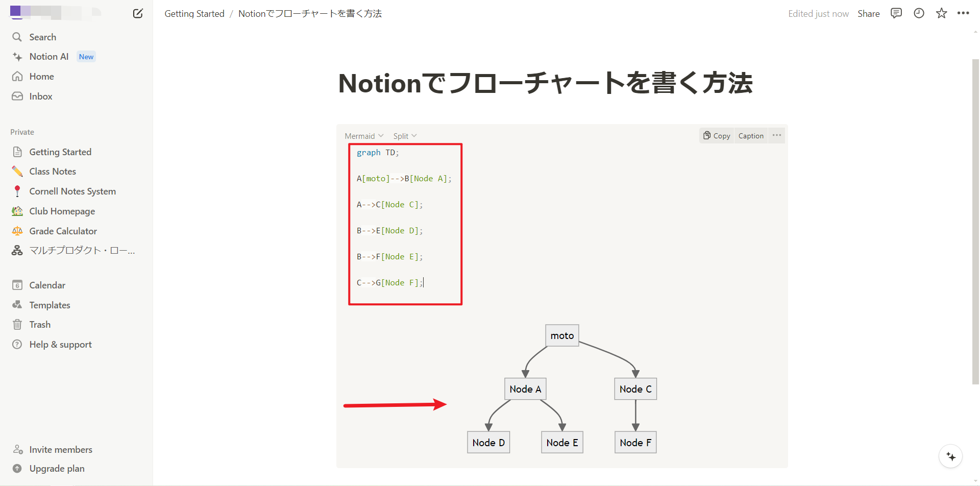Screen dimensions: 980x486
Task: Open Notion AI from sidebar
Action: 49,57
